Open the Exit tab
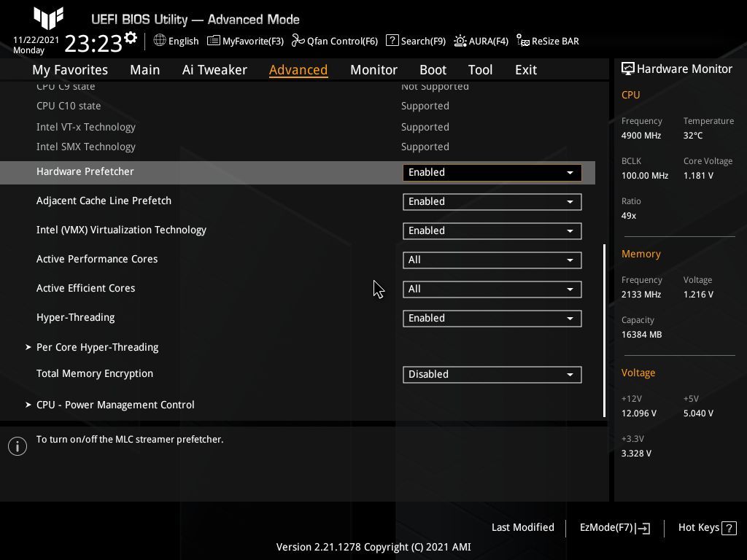The image size is (747, 560). click(526, 70)
